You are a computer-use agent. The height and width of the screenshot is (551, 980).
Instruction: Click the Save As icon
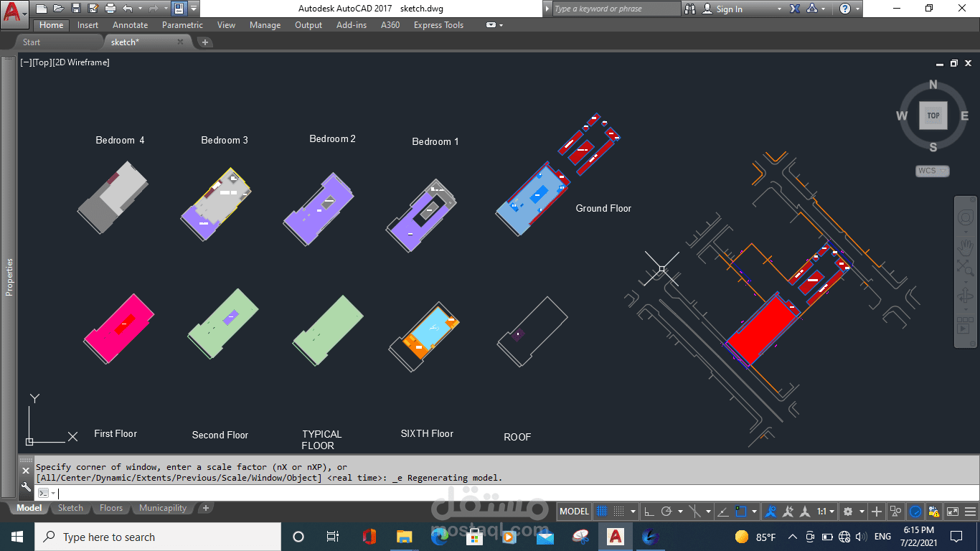pos(93,9)
